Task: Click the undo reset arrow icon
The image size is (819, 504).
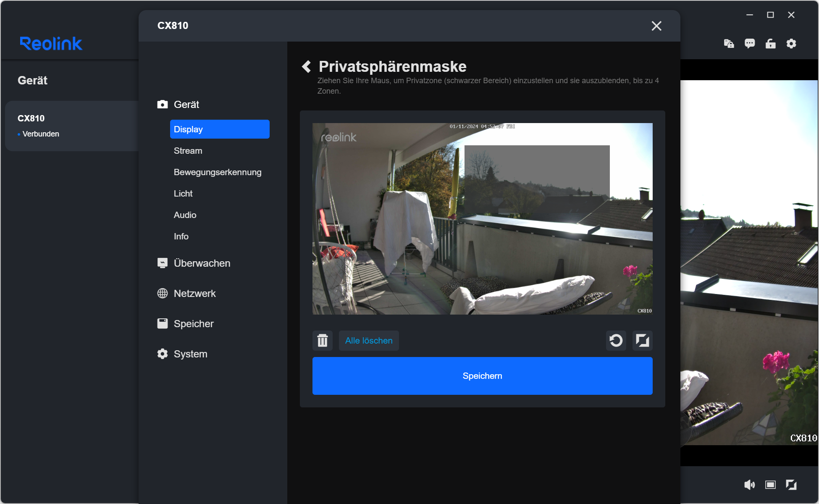Action: coord(616,341)
